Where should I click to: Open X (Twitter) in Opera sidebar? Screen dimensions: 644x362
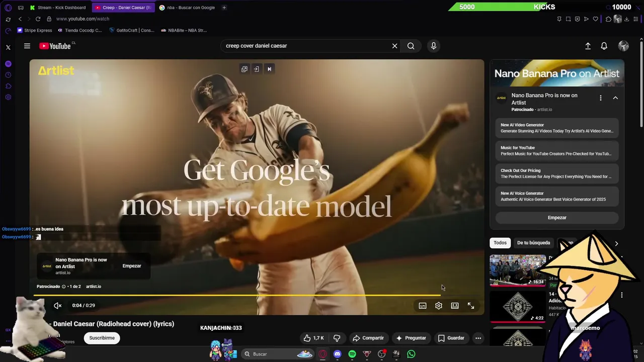coord(8,47)
